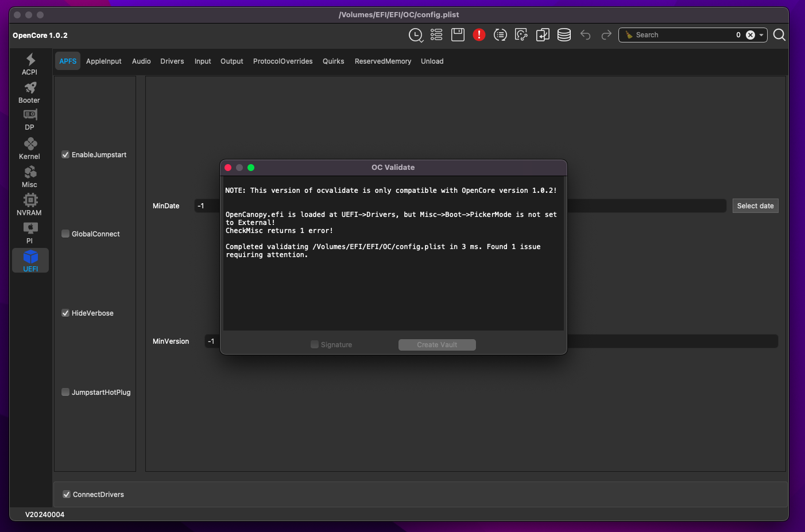Open recent files clock icon

[416, 35]
